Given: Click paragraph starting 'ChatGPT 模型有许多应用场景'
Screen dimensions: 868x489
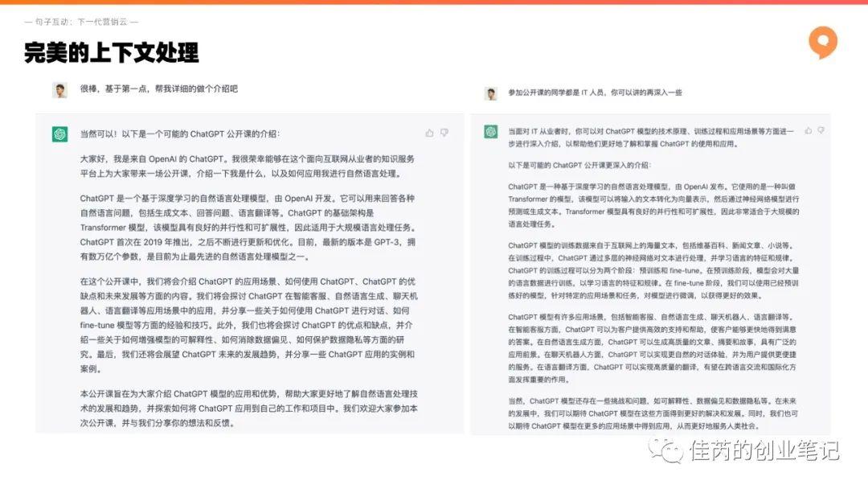Looking at the screenshot, I should click(x=653, y=347).
